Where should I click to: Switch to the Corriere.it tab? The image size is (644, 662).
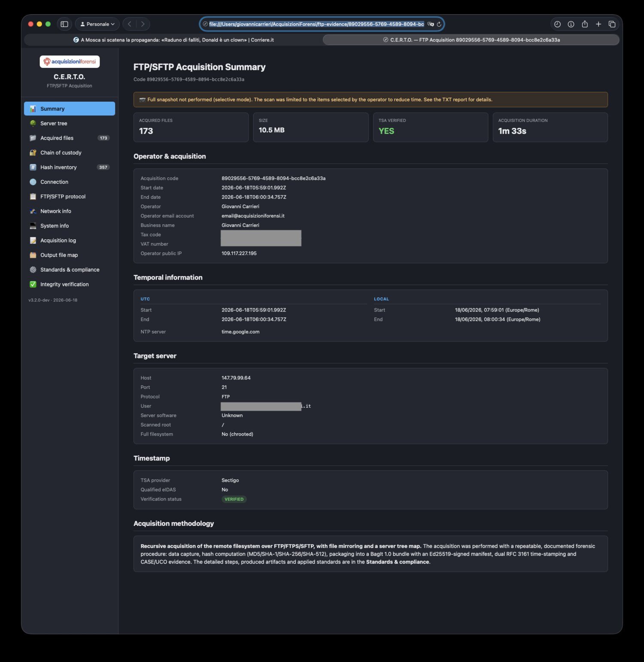[173, 40]
